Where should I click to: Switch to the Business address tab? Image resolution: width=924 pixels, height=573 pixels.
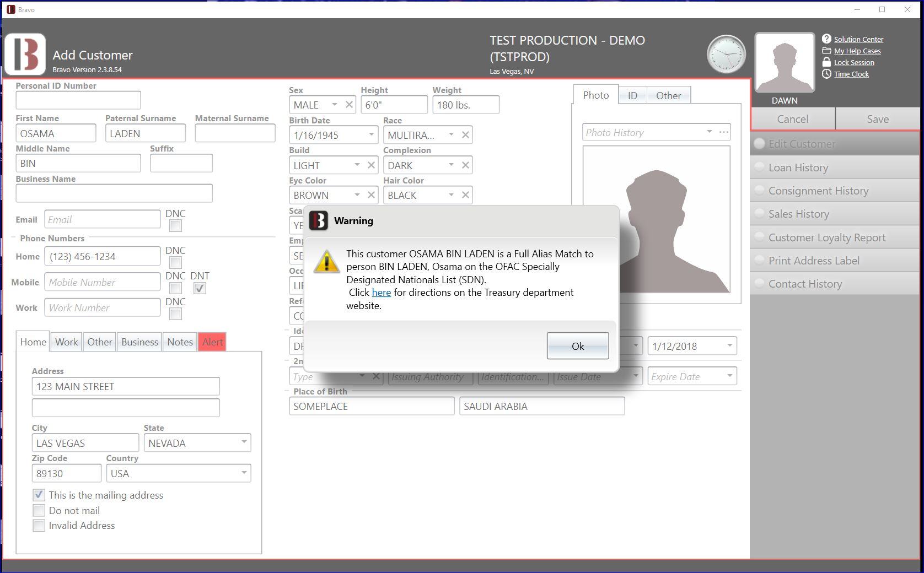coord(139,342)
